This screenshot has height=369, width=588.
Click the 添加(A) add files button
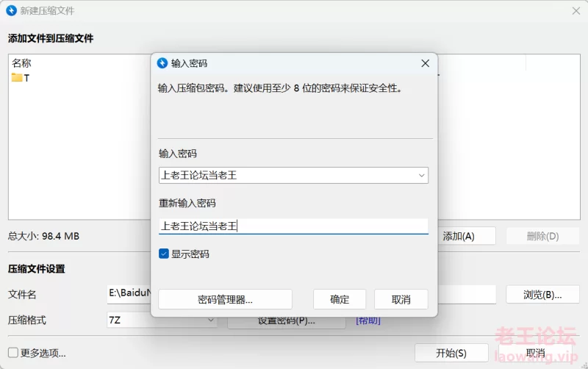(x=467, y=236)
